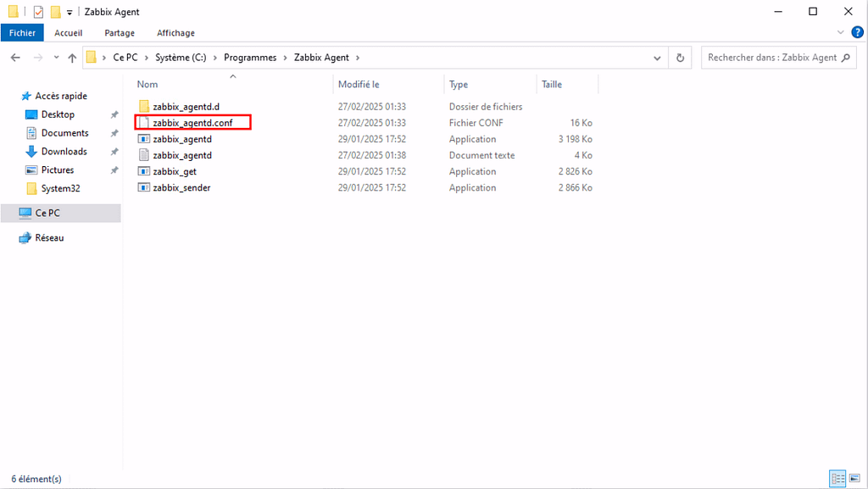
Task: Navigate to Programmes in the breadcrumb path
Action: 250,58
